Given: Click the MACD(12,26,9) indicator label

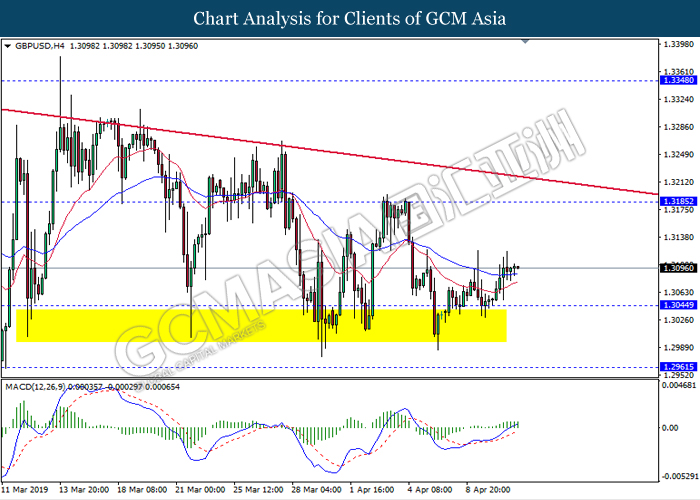Looking at the screenshot, I should (36, 387).
